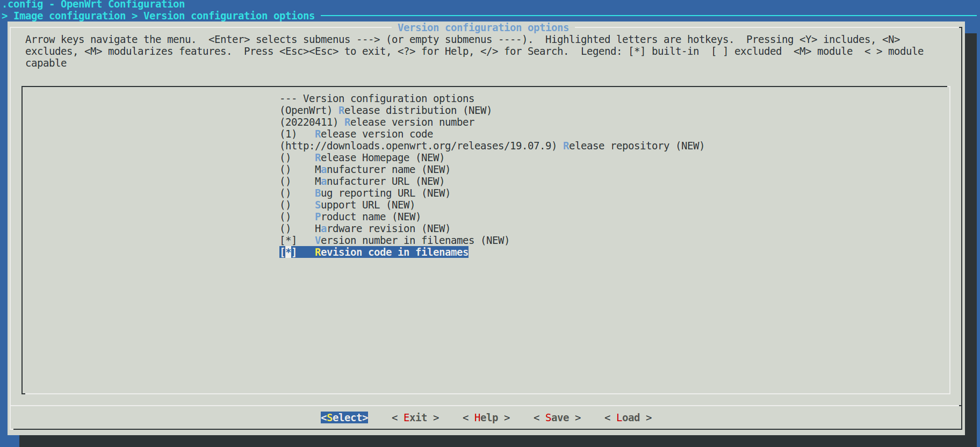Select the Support URL entry

[x=348, y=205]
